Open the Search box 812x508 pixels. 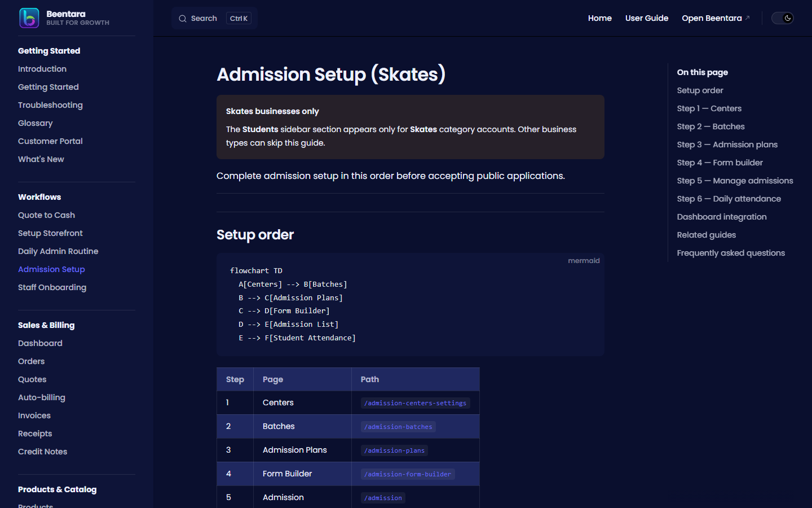(x=214, y=18)
